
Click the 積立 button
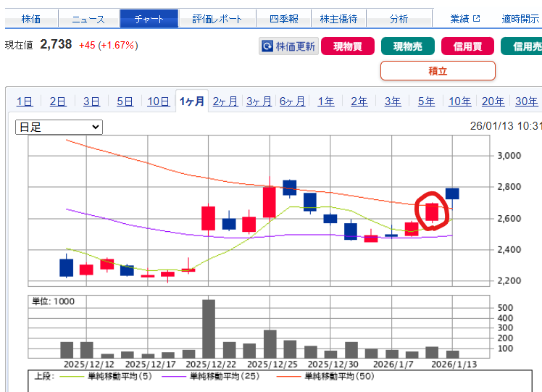[438, 71]
